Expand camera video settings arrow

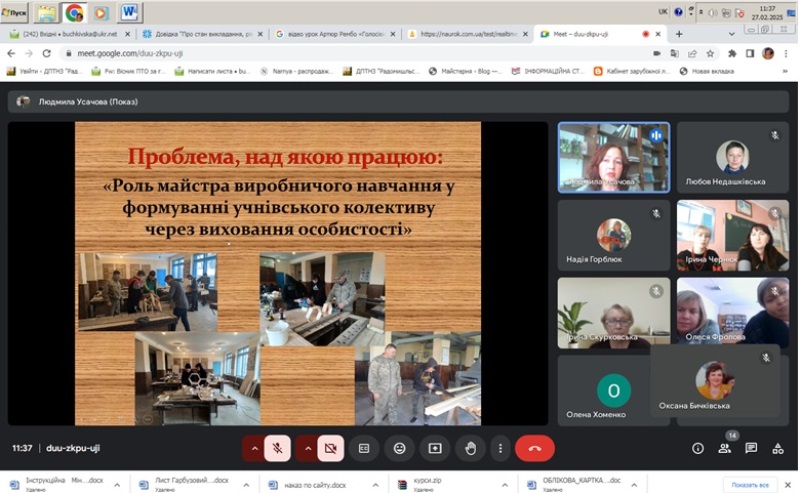click(x=307, y=449)
